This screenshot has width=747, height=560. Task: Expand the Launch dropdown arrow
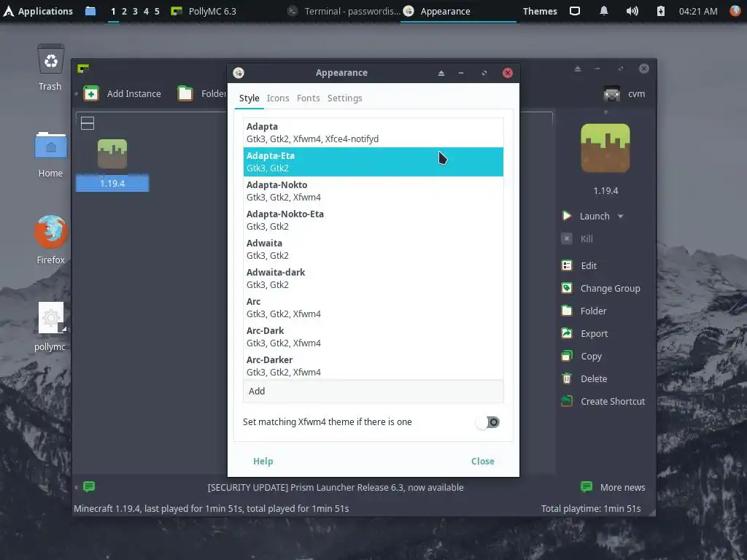coord(620,216)
